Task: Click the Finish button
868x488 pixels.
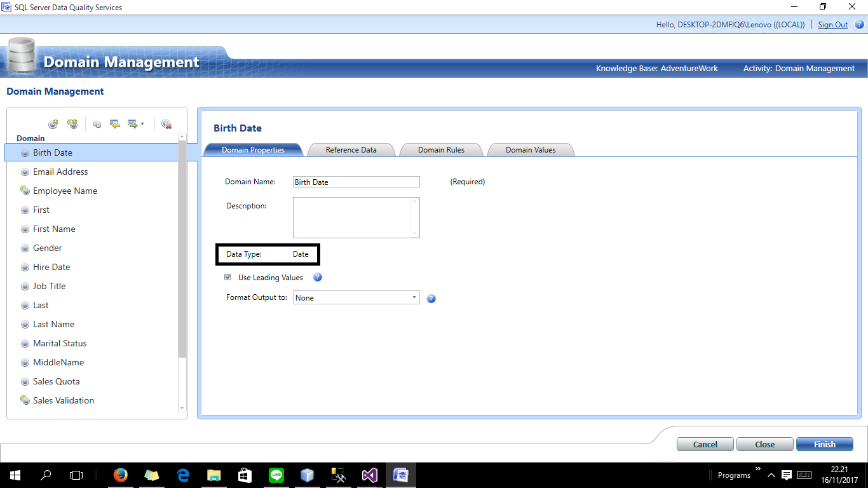Action: pyautogui.click(x=825, y=444)
